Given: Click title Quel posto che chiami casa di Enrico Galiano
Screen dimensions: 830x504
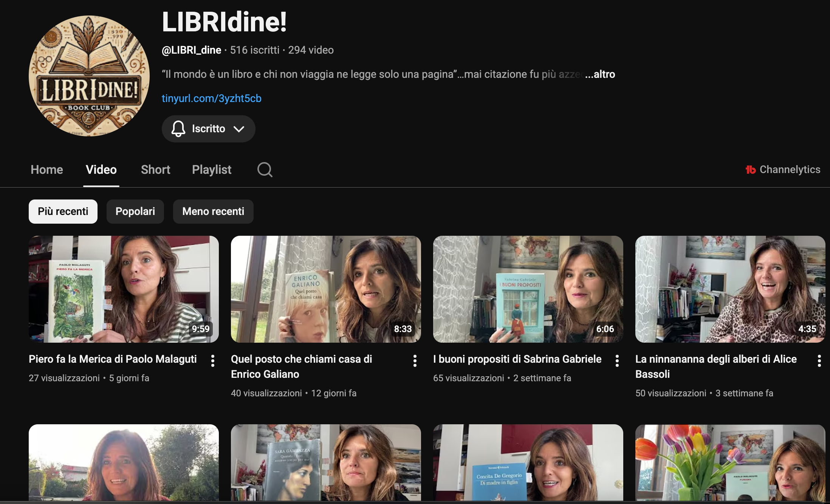Looking at the screenshot, I should [x=302, y=366].
